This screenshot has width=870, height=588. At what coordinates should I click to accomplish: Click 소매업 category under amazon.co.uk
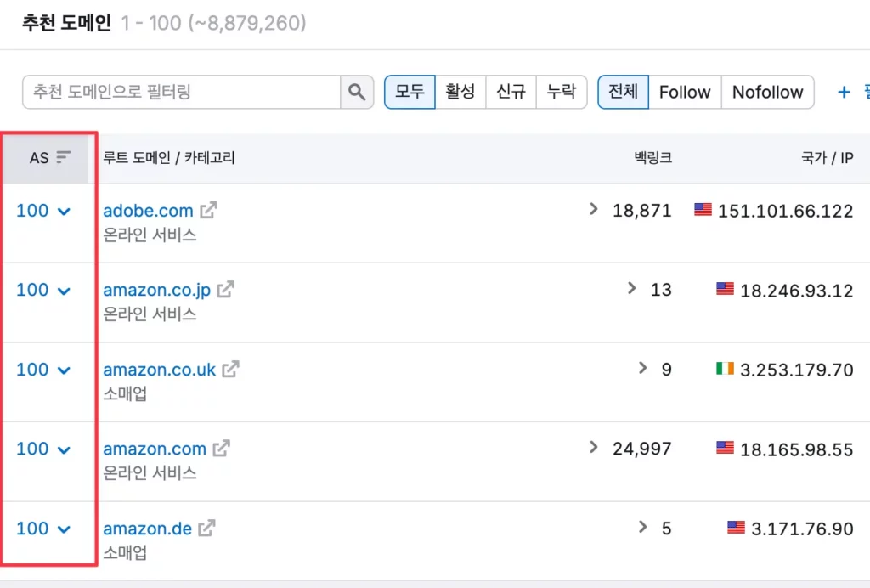[126, 394]
